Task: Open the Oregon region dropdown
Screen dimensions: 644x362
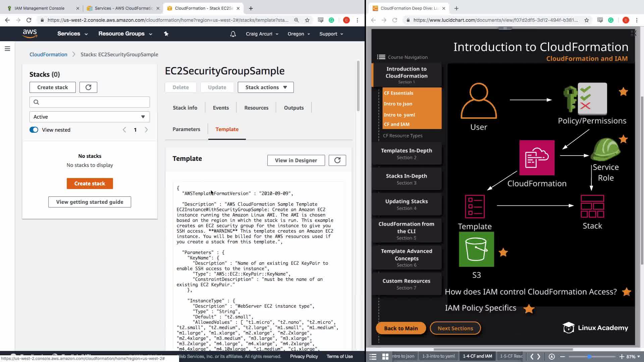Action: click(299, 34)
